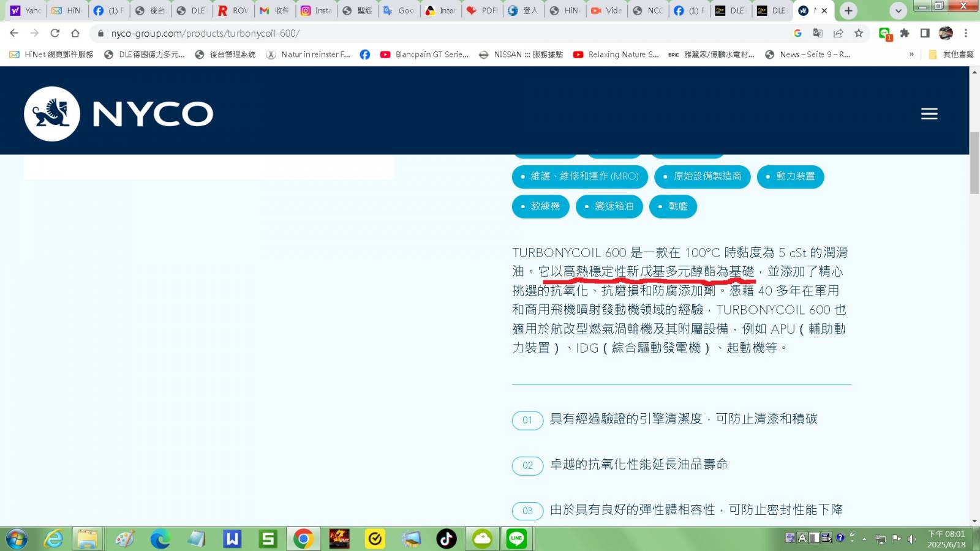The width and height of the screenshot is (980, 551).
Task: Switch to the Instagram browser tab
Action: [316, 10]
